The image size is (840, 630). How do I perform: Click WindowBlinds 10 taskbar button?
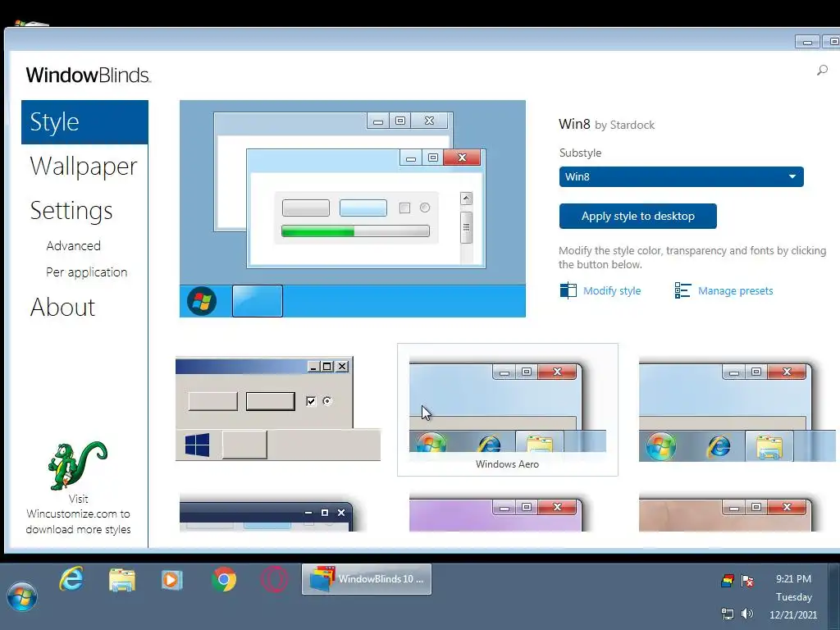(367, 579)
